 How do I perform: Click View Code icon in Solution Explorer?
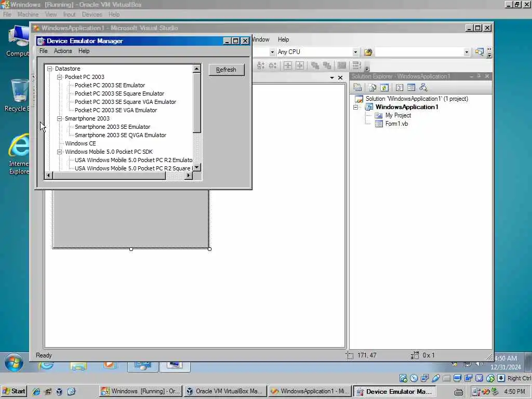pos(400,87)
